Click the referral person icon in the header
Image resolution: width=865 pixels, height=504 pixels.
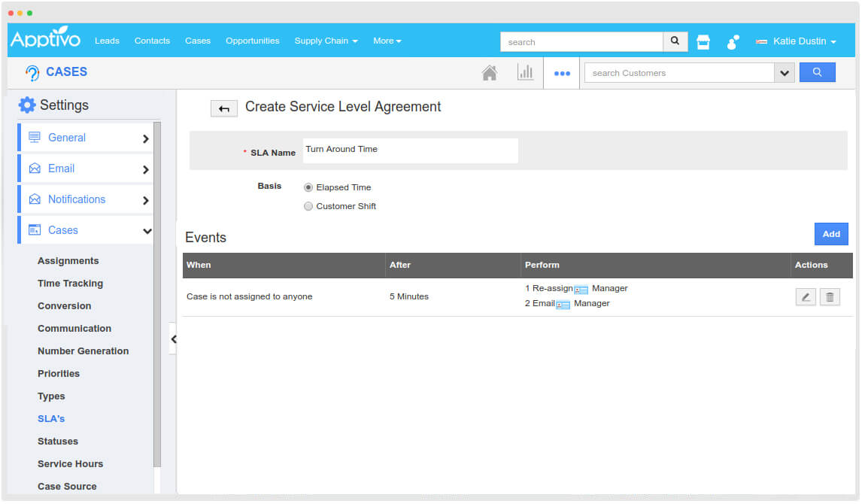732,42
